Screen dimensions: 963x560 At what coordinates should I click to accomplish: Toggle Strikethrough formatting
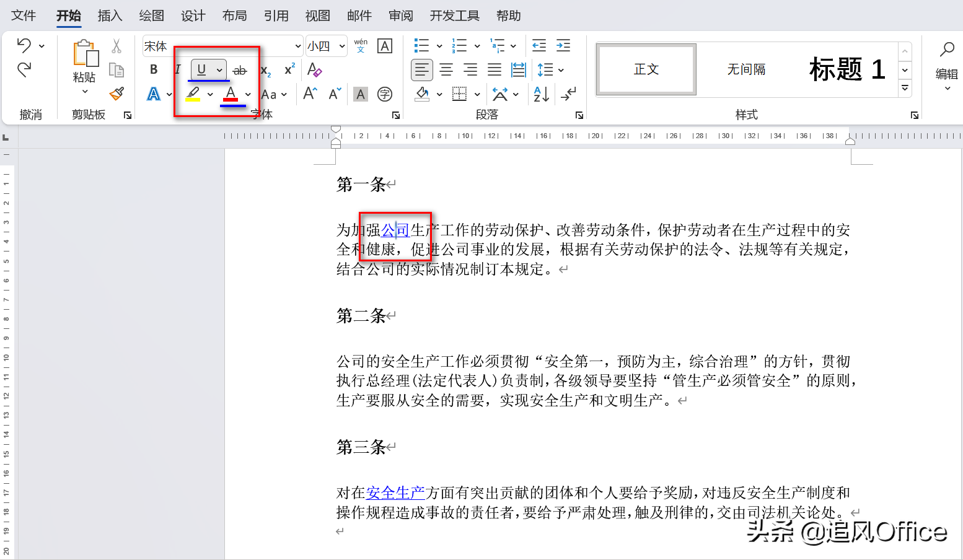coord(239,70)
